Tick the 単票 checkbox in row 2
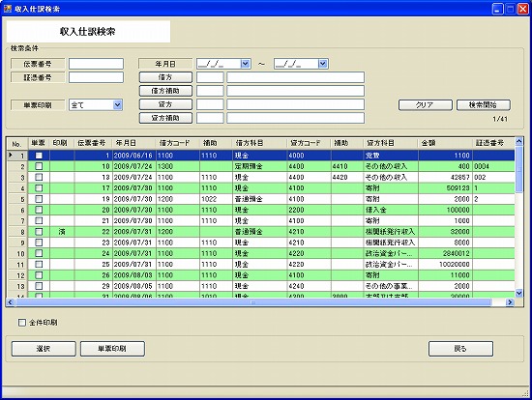 pos(39,166)
